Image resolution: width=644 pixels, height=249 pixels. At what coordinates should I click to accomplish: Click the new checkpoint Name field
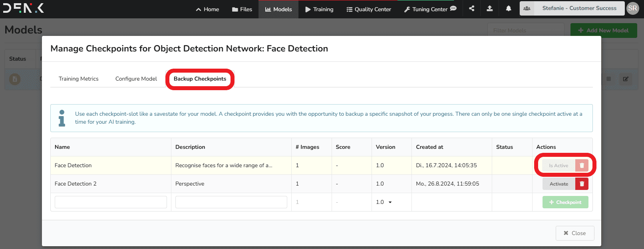point(111,202)
